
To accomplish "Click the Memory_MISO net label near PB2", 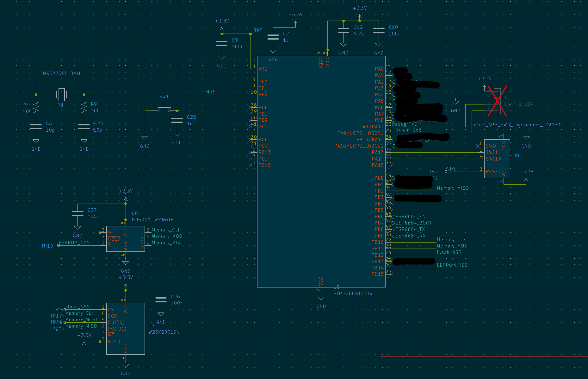I will [x=452, y=188].
